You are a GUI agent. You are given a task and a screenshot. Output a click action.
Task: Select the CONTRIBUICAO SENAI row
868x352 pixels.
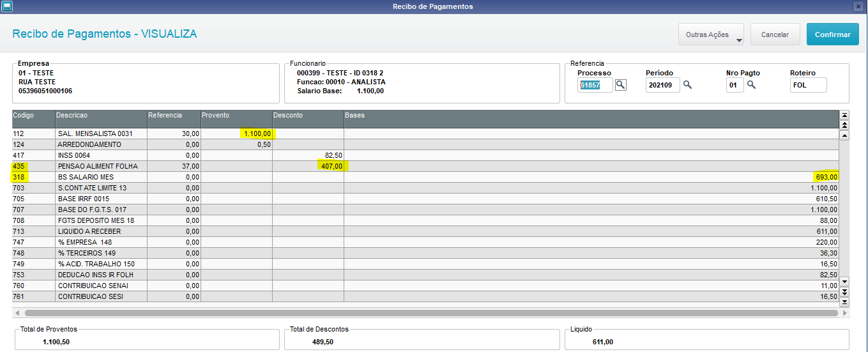click(x=425, y=286)
